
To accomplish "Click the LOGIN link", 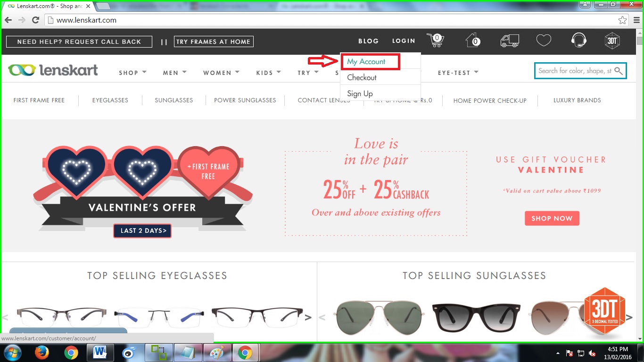I will [x=404, y=41].
